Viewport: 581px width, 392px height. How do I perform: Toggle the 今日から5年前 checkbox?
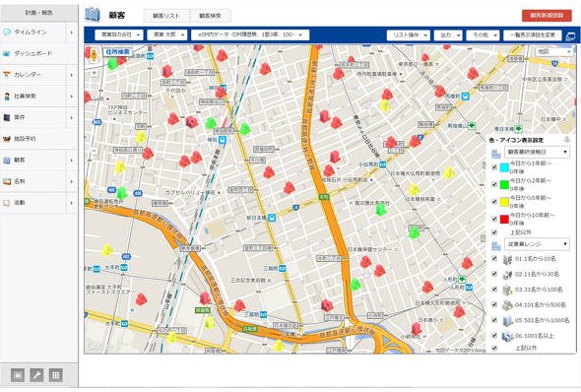pyautogui.click(x=494, y=202)
